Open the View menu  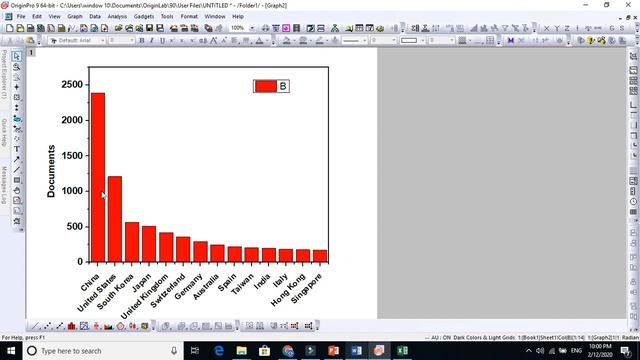pyautogui.click(x=54, y=17)
